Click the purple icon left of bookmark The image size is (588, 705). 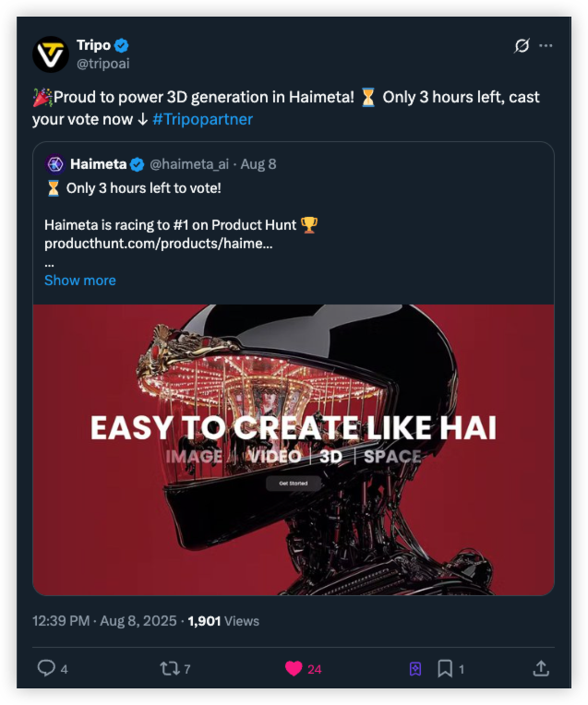pos(415,668)
